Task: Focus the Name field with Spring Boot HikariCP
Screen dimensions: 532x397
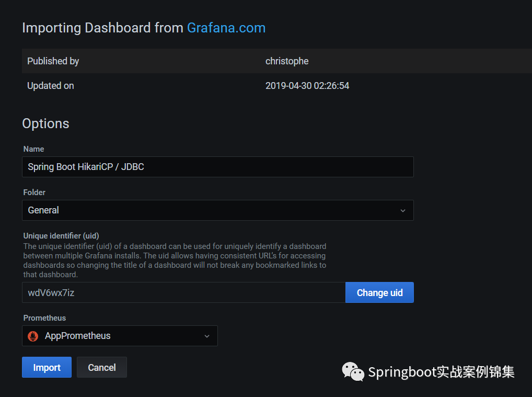Action: click(217, 167)
